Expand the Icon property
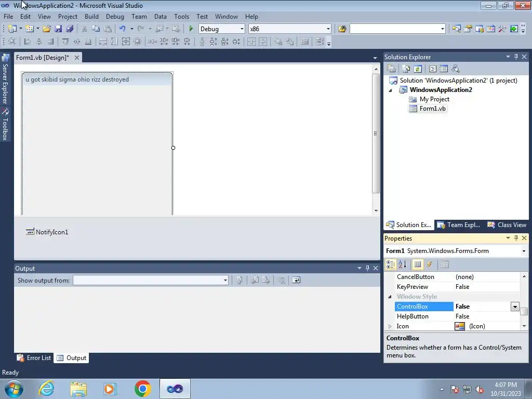This screenshot has height=399, width=532. pyautogui.click(x=390, y=326)
